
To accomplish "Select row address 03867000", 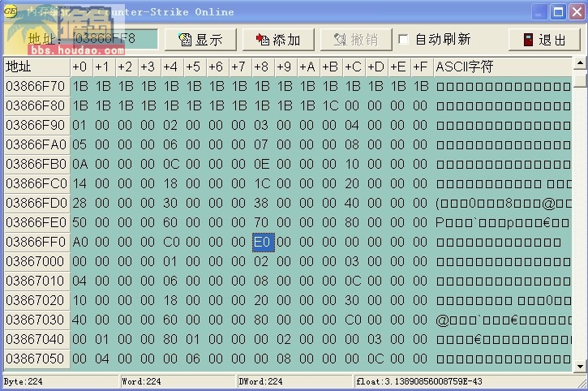I will coord(36,261).
